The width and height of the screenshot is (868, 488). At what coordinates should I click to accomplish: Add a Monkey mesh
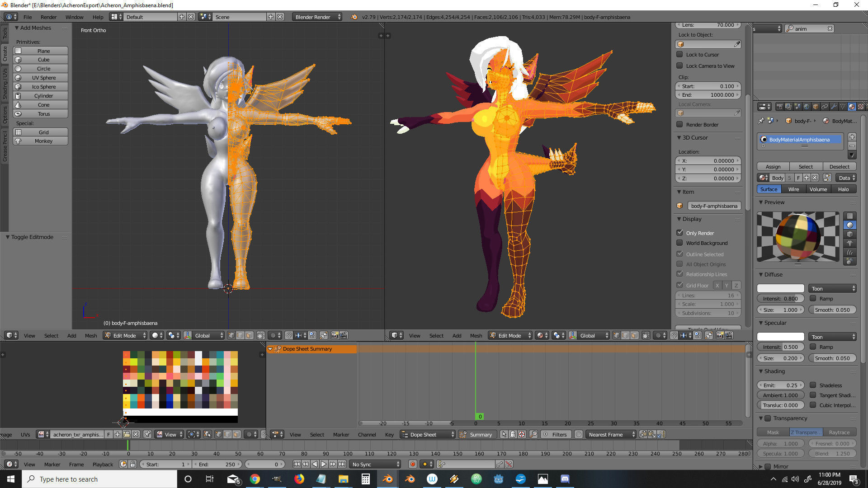tap(41, 141)
